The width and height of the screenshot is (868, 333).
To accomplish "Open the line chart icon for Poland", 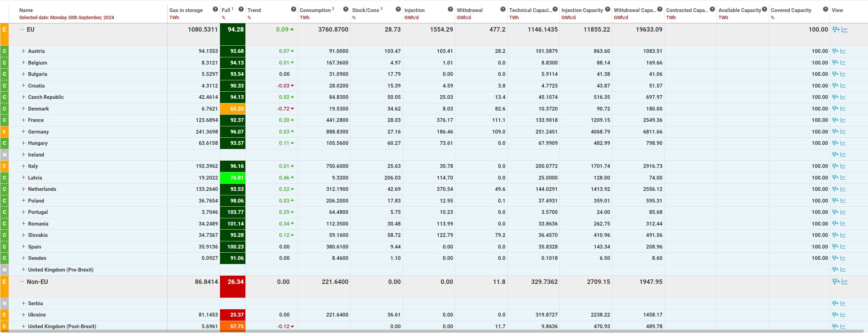I will click(843, 200).
